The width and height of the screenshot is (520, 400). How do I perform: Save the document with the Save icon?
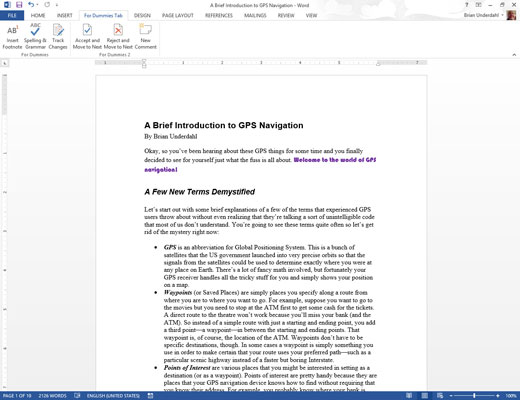click(x=19, y=5)
